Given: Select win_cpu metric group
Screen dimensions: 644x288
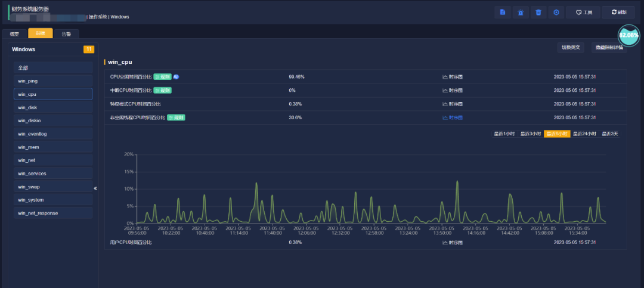Looking at the screenshot, I should (53, 94).
